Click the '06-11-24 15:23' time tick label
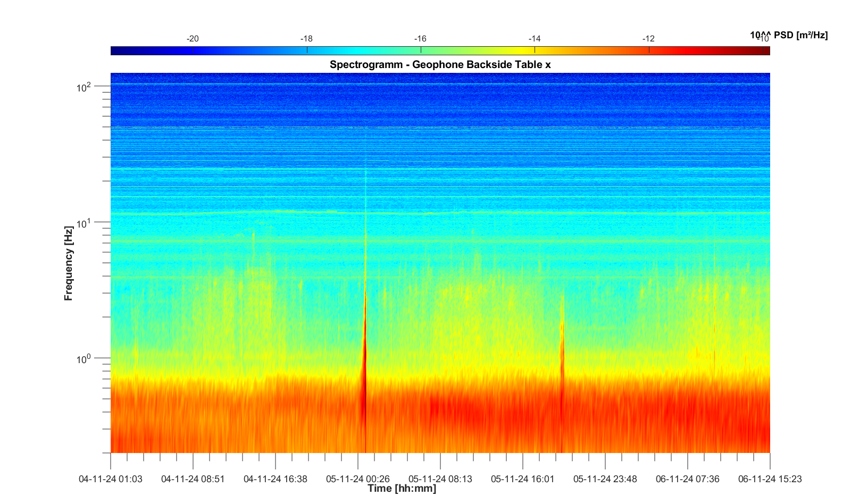This screenshot has height=504, width=851. click(770, 479)
